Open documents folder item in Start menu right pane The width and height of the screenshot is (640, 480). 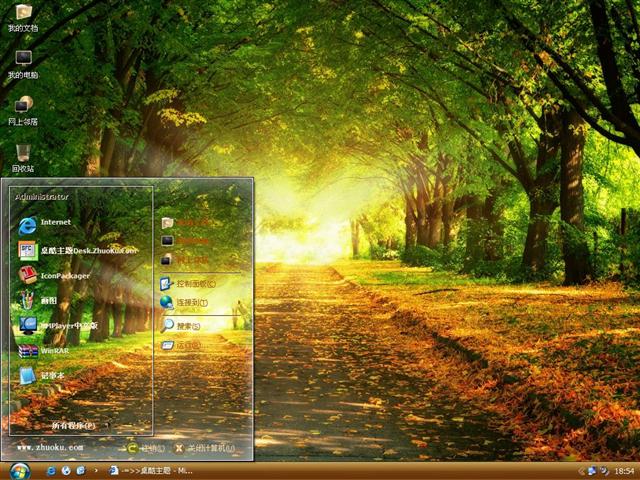pyautogui.click(x=185, y=223)
